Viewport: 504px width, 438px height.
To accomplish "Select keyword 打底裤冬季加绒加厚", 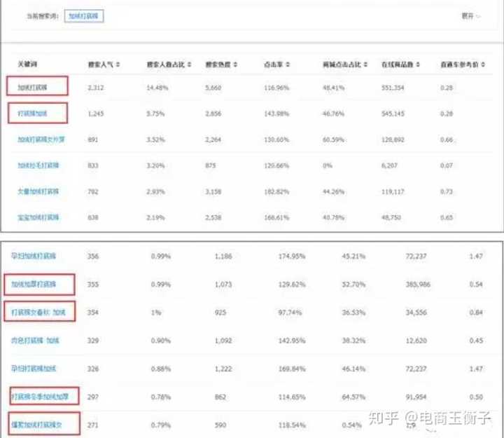I will (x=44, y=397).
